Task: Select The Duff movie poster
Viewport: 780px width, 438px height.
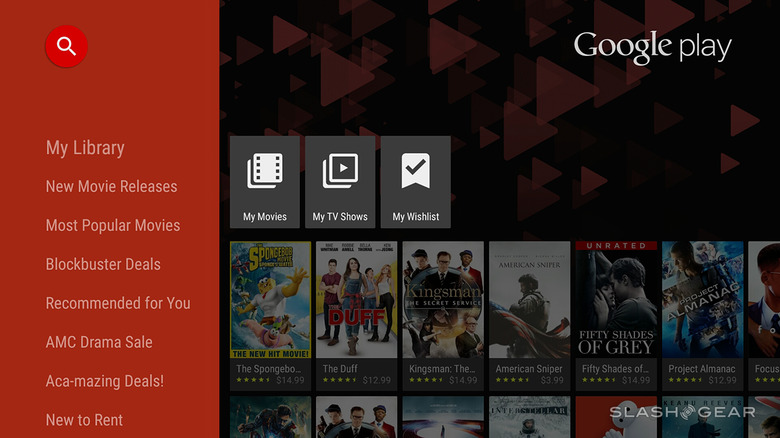Action: 357,300
